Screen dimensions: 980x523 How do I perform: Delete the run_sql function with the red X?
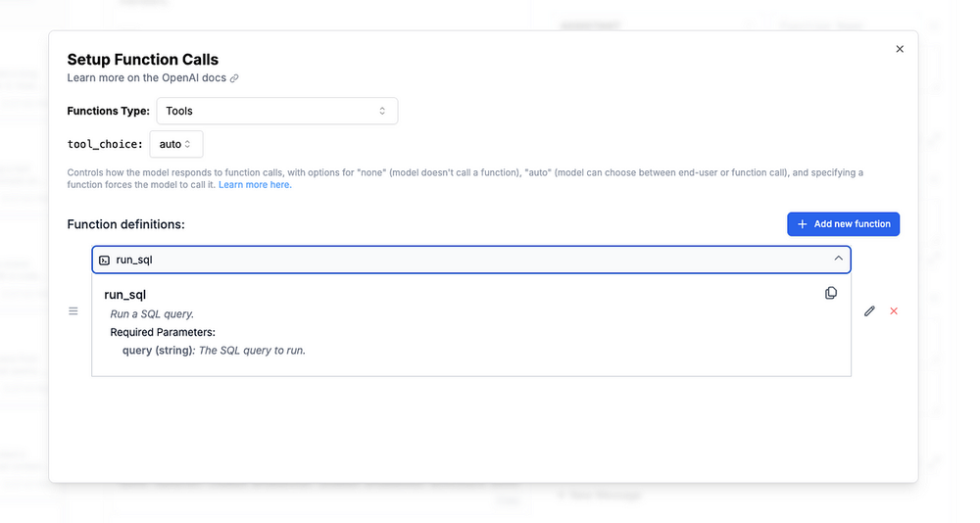894,311
